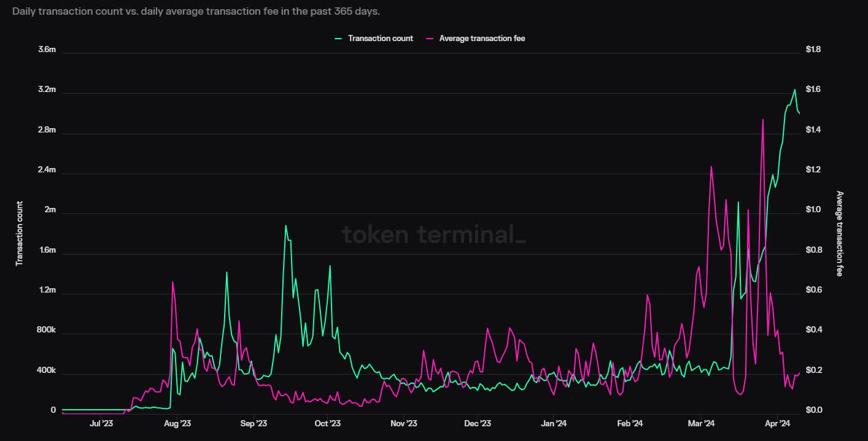
Task: Click the $1.8 mark on the fee axis
Action: 813,50
